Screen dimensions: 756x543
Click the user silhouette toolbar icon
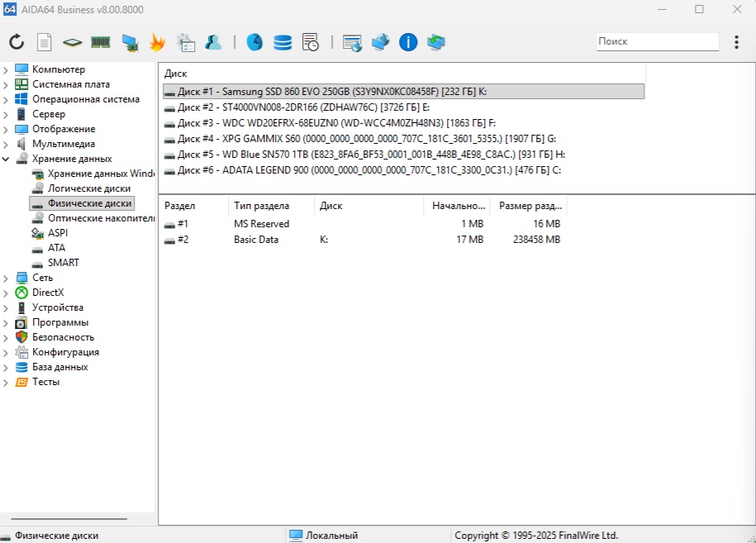click(x=213, y=42)
